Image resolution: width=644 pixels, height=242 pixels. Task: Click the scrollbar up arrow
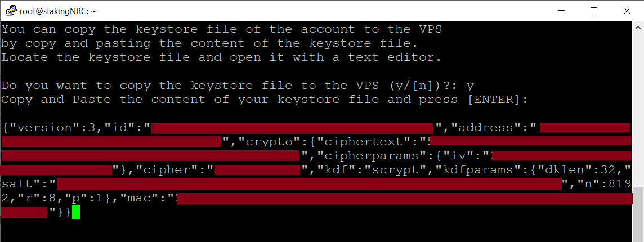click(638, 28)
